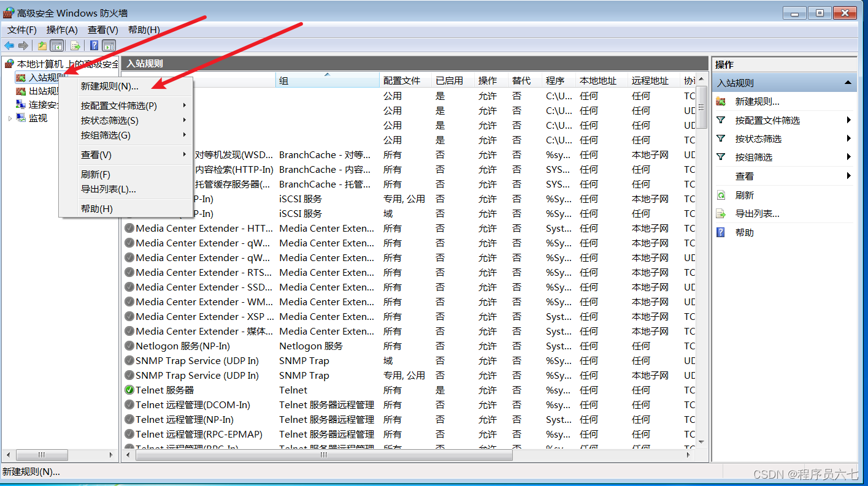Click gray icon of Media Center Extender - SSD... rule

coord(129,287)
